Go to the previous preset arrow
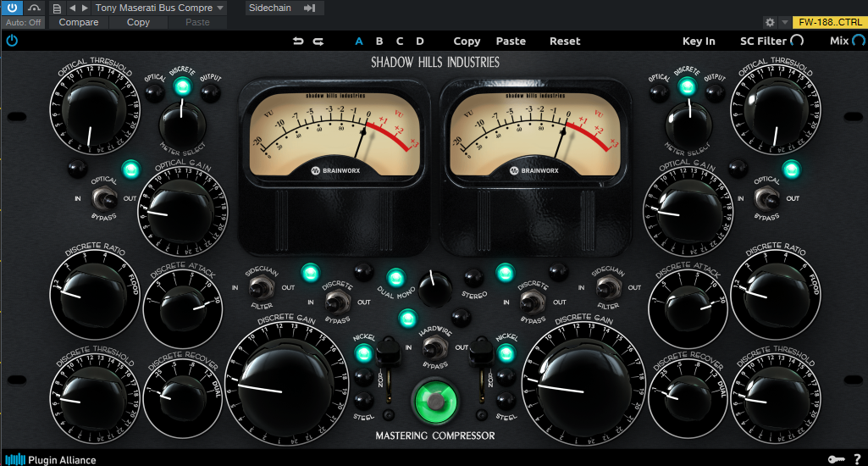Viewport: 868px width, 466px height. pyautogui.click(x=72, y=8)
